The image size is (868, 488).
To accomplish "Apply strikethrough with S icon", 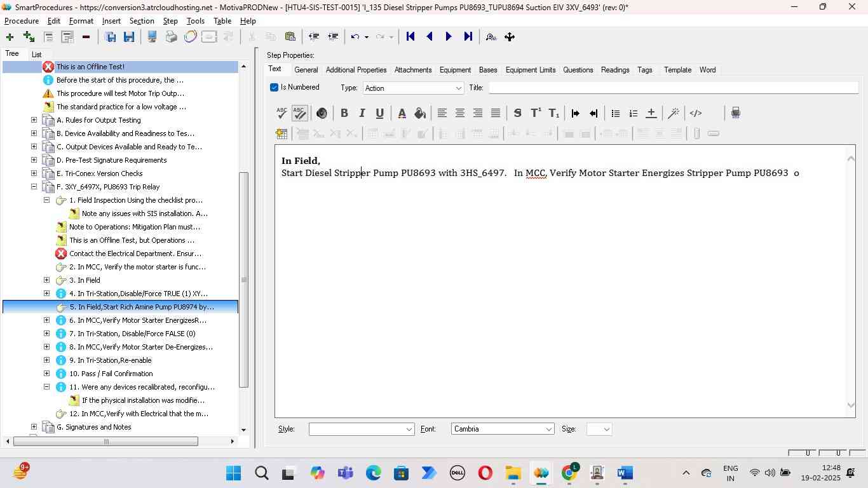I will pyautogui.click(x=517, y=113).
